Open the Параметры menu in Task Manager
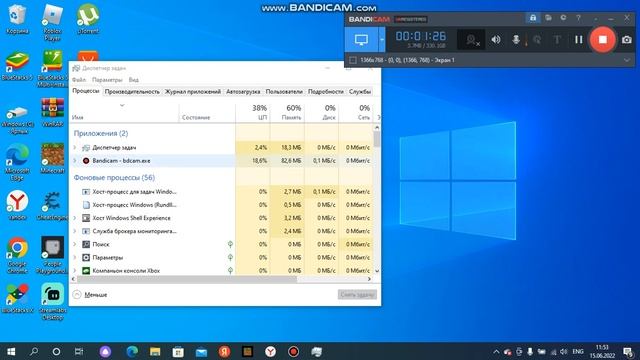Image resolution: width=640 pixels, height=360 pixels. (107, 80)
